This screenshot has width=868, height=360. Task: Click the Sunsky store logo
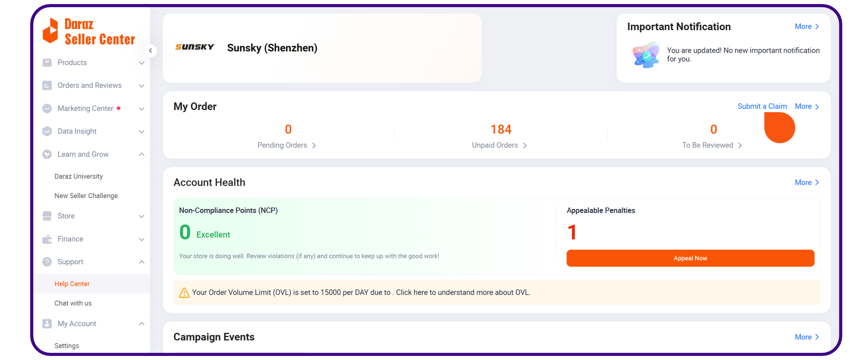195,47
